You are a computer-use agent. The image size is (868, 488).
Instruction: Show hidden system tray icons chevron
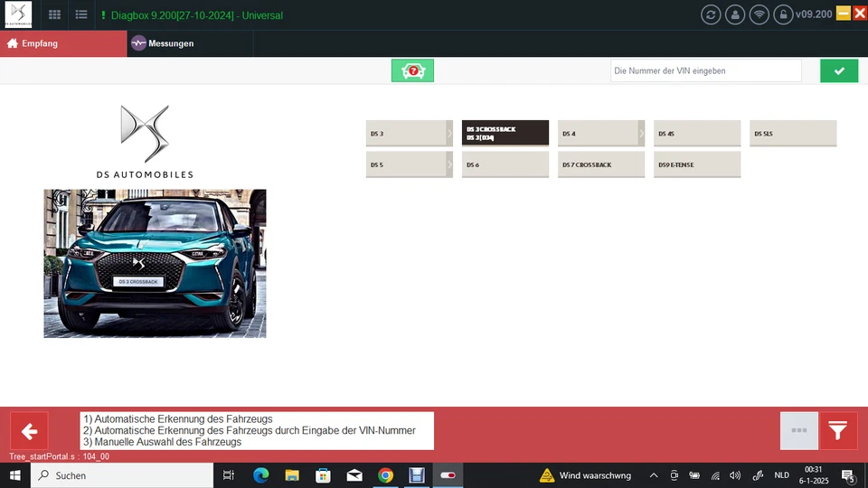click(x=654, y=475)
